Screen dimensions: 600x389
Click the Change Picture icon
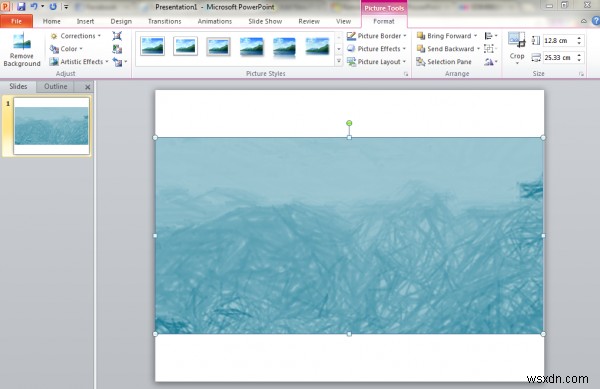(x=117, y=49)
